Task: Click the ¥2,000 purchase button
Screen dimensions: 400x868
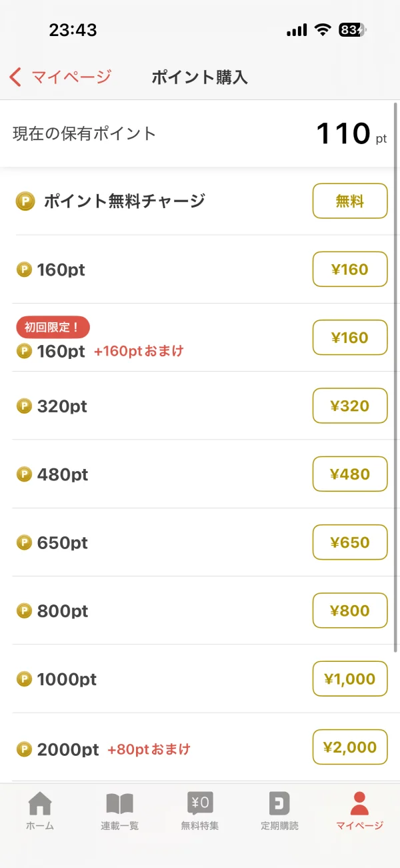Action: [350, 747]
